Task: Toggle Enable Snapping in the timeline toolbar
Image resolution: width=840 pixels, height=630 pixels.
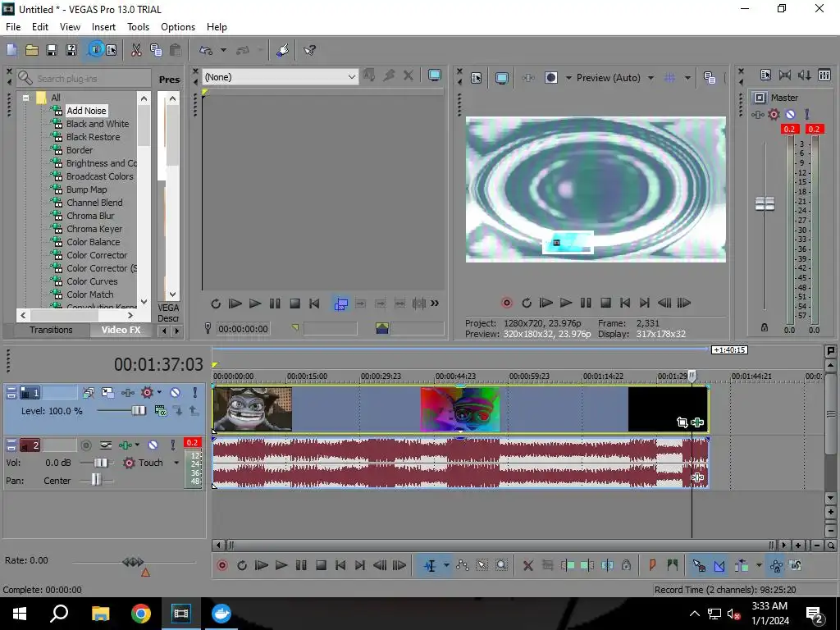Action: [x=699, y=565]
